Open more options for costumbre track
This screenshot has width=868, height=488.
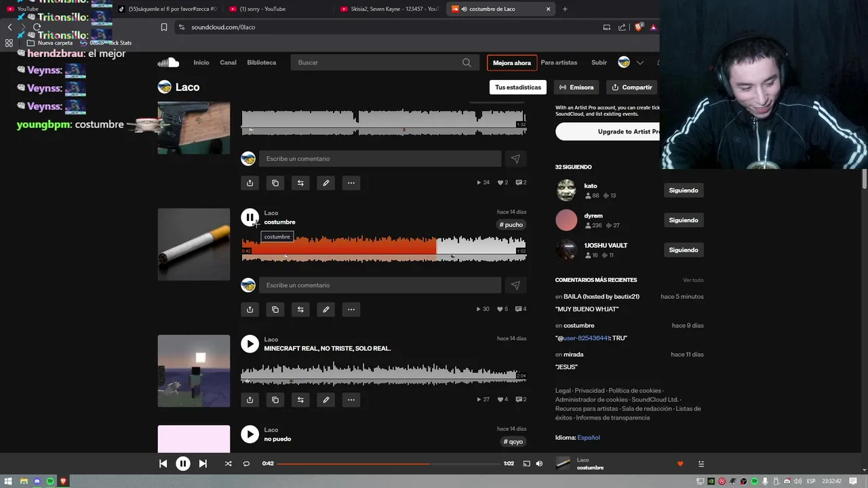(351, 309)
